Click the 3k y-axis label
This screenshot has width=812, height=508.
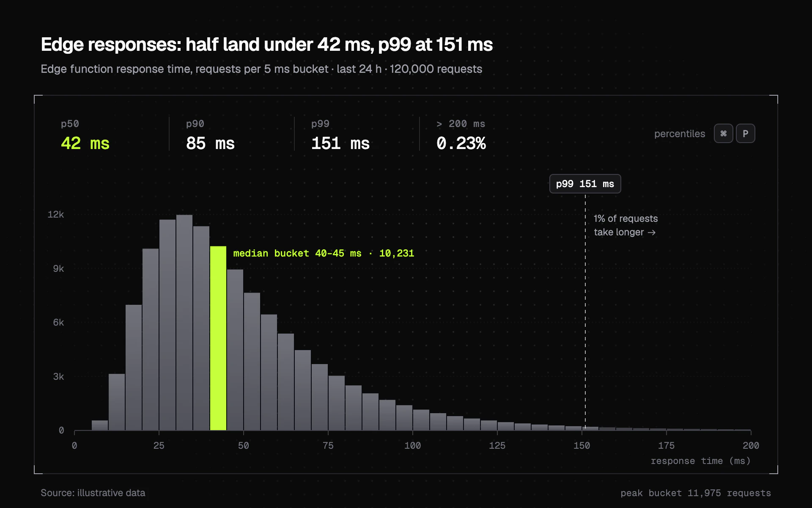[58, 376]
